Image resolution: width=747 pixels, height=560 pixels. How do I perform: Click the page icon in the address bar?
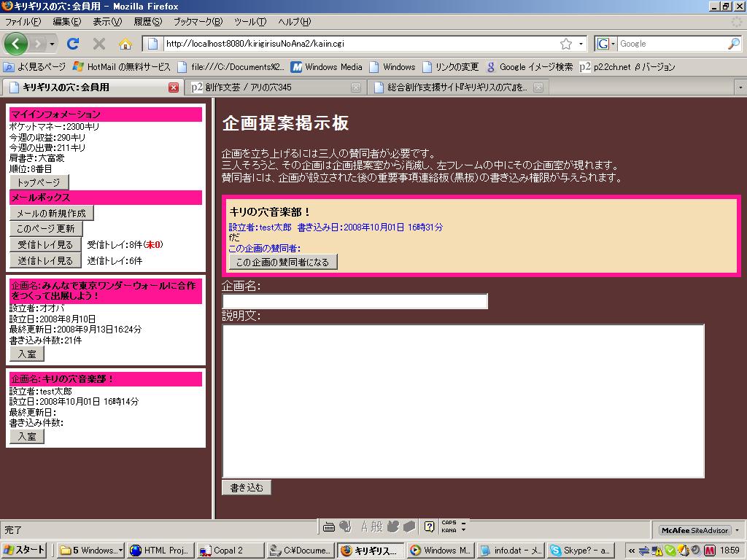(152, 44)
